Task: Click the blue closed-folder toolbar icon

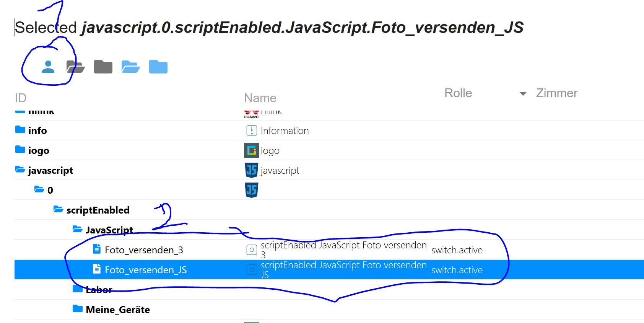Action: [x=158, y=67]
